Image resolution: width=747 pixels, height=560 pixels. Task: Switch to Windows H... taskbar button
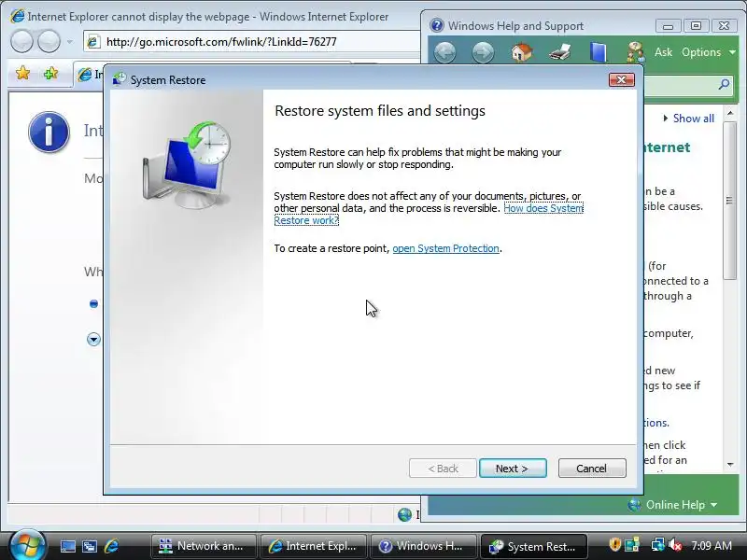pyautogui.click(x=424, y=546)
